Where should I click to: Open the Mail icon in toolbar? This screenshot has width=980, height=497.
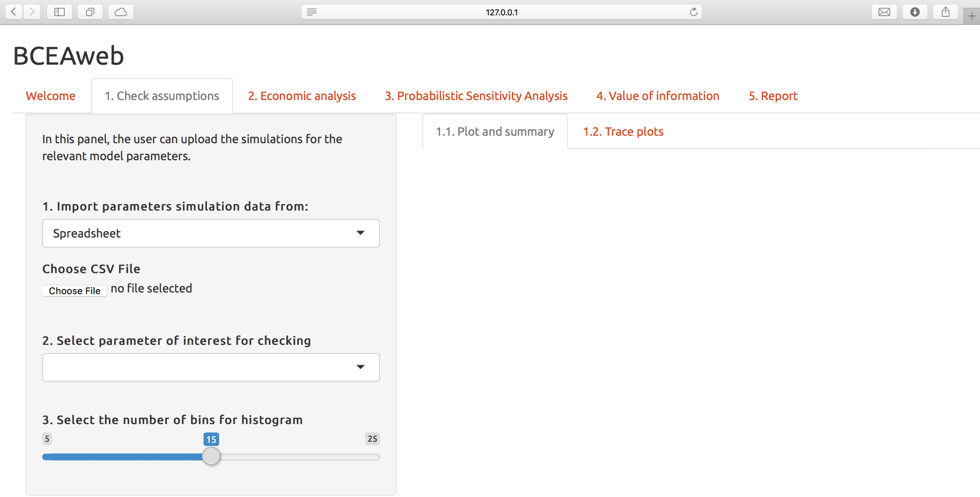click(x=884, y=12)
